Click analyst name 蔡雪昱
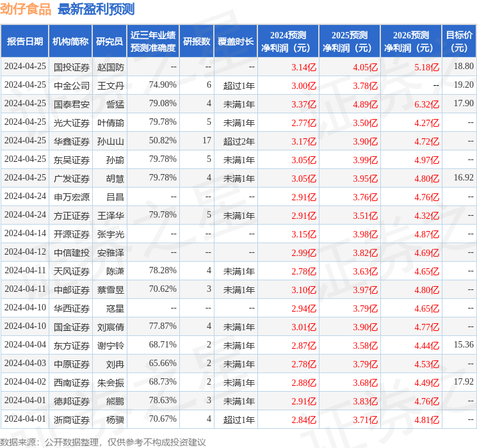The image size is (477, 448). coord(111,290)
